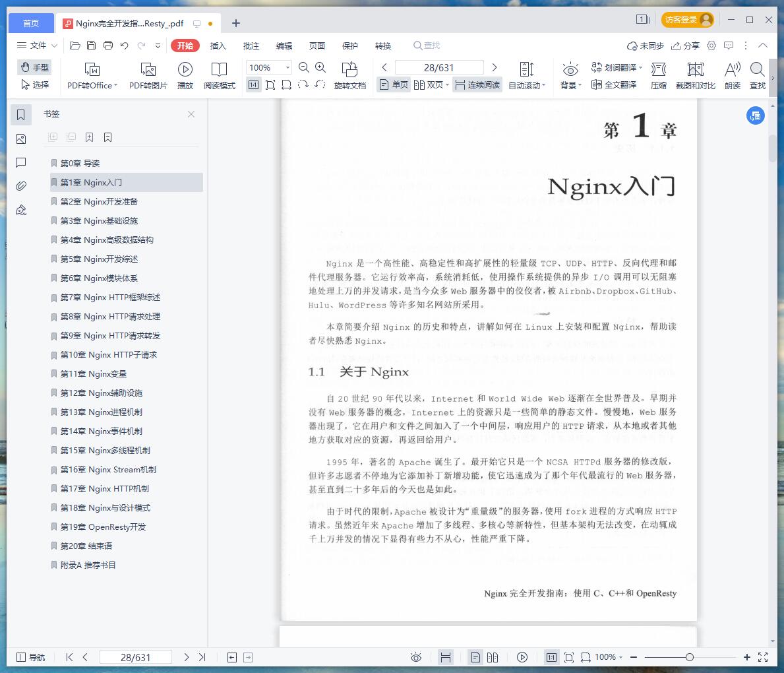Print the PDF document
Screen dimensions: 784x673
click(x=108, y=46)
